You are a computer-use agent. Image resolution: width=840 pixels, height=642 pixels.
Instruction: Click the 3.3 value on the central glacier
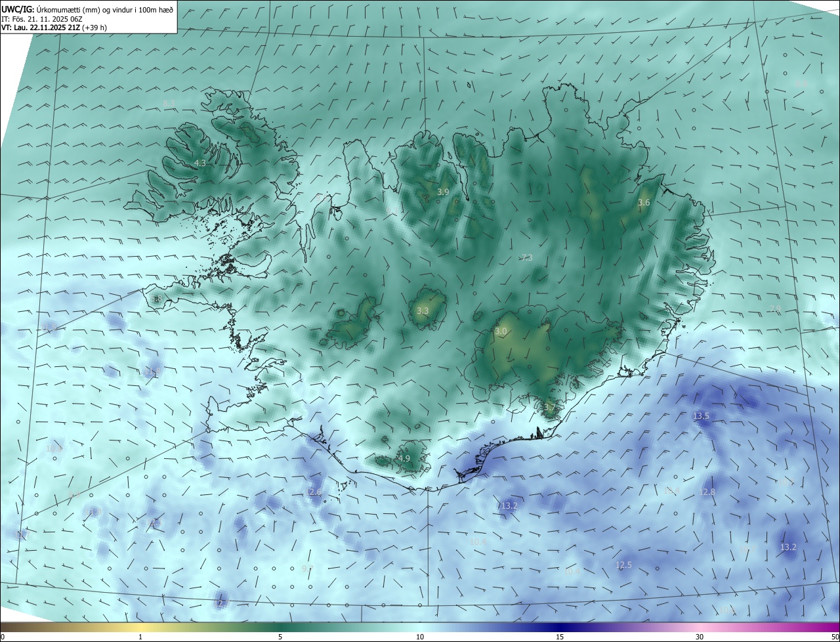[x=423, y=310]
